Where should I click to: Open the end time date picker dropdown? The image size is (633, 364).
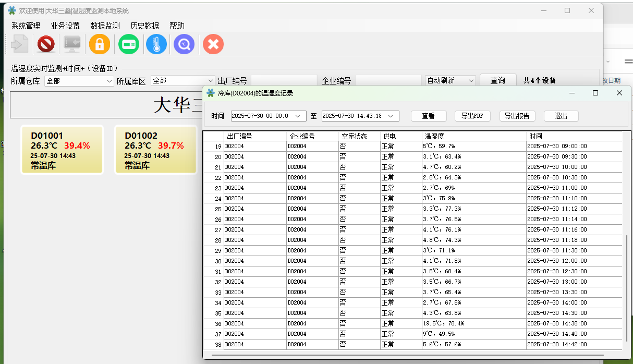click(x=391, y=116)
